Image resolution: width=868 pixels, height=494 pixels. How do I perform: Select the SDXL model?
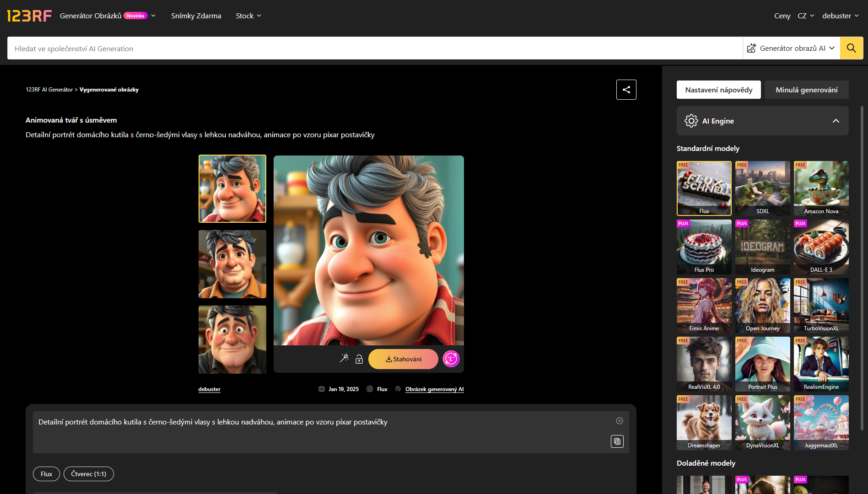click(x=763, y=188)
